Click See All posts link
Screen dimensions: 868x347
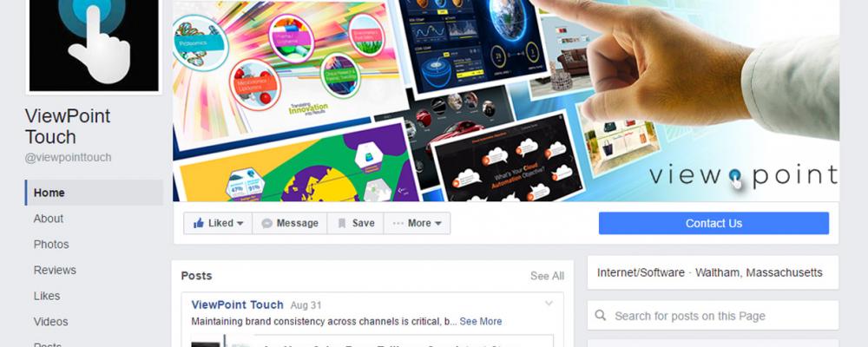547,276
